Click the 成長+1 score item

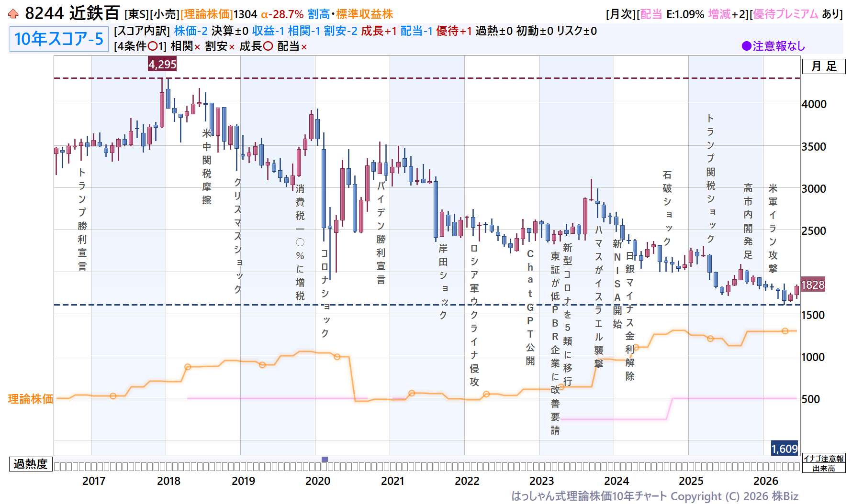point(379,31)
